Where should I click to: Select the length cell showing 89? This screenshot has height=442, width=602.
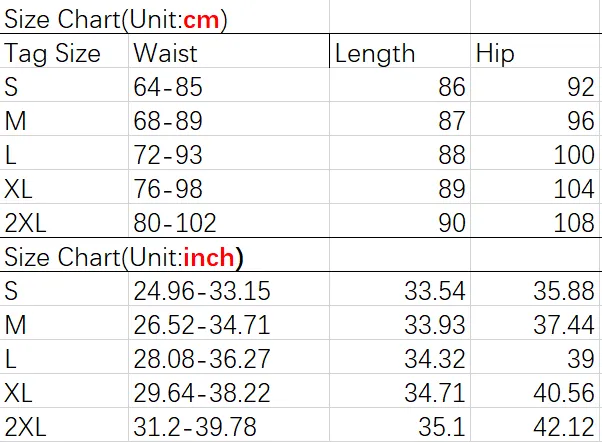(x=400, y=187)
